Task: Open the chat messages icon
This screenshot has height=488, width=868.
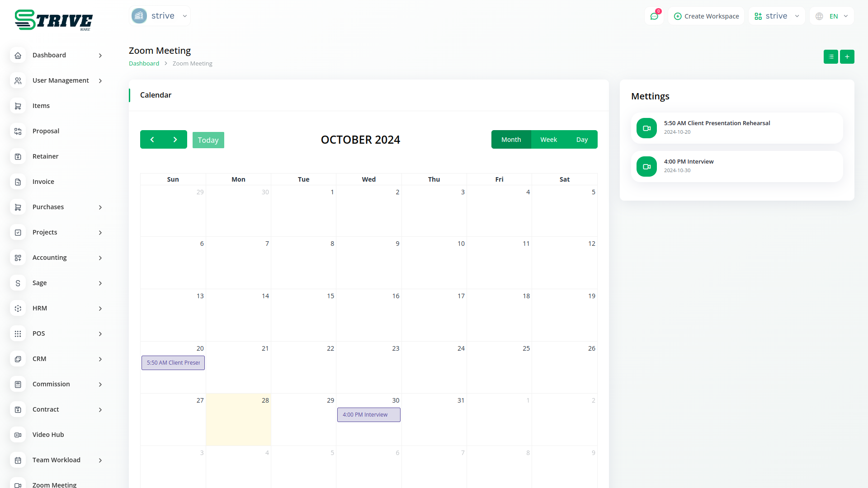Action: [x=654, y=16]
